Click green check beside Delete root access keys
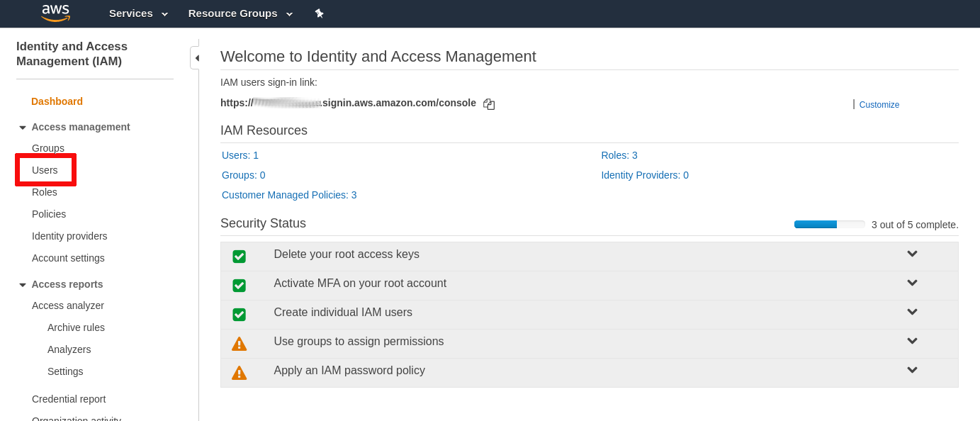This screenshot has width=980, height=421. pos(240,257)
